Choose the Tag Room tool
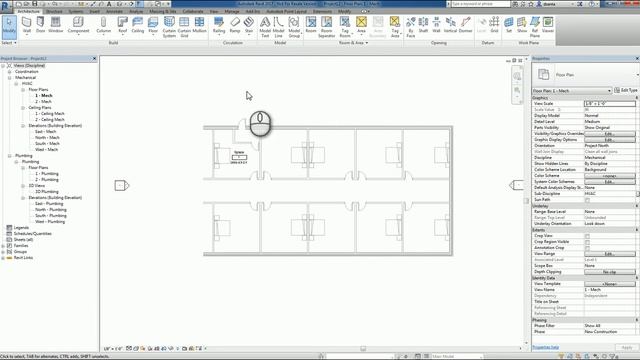Image resolution: width=640 pixels, height=360 pixels. coord(345,27)
